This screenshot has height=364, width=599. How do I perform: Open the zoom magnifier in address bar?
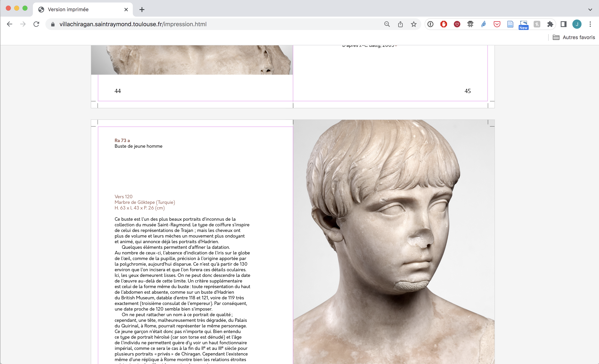click(387, 24)
